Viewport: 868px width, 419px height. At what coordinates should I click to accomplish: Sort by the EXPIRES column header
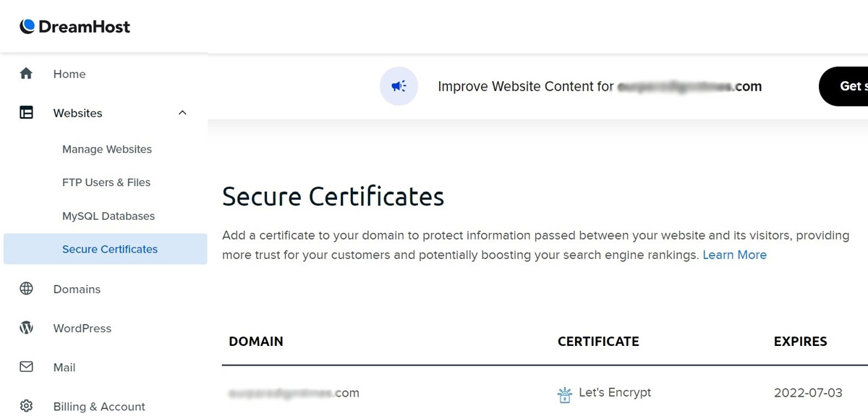[800, 342]
